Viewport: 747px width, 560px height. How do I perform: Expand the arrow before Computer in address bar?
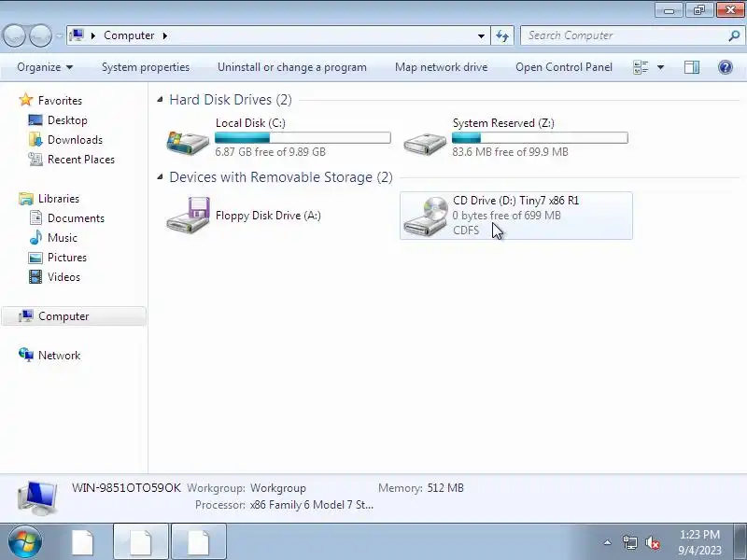click(x=93, y=35)
